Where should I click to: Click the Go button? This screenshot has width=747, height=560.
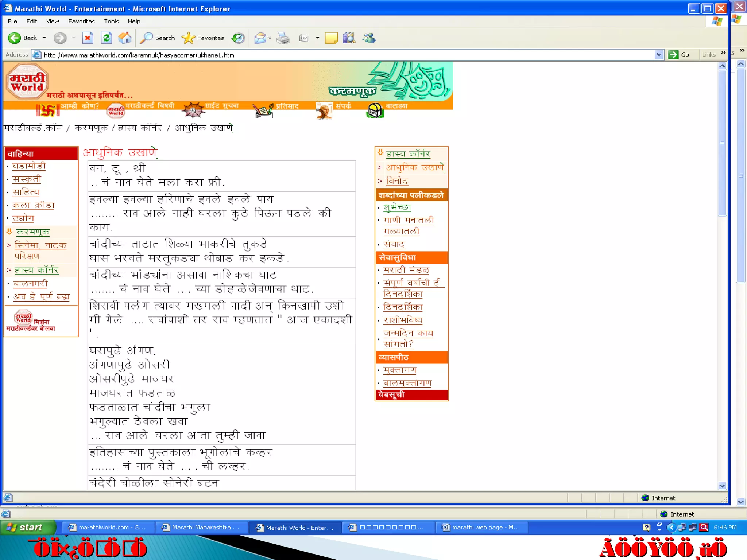point(679,55)
